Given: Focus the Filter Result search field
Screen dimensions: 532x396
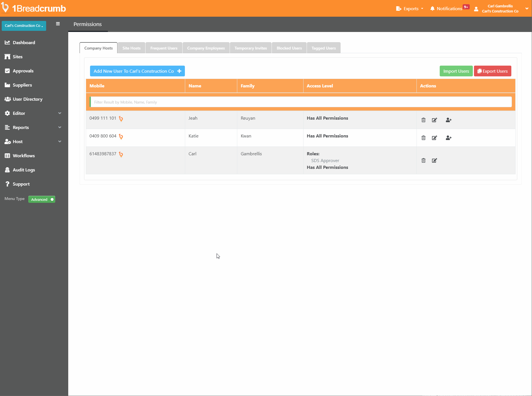Looking at the screenshot, I should pos(301,102).
